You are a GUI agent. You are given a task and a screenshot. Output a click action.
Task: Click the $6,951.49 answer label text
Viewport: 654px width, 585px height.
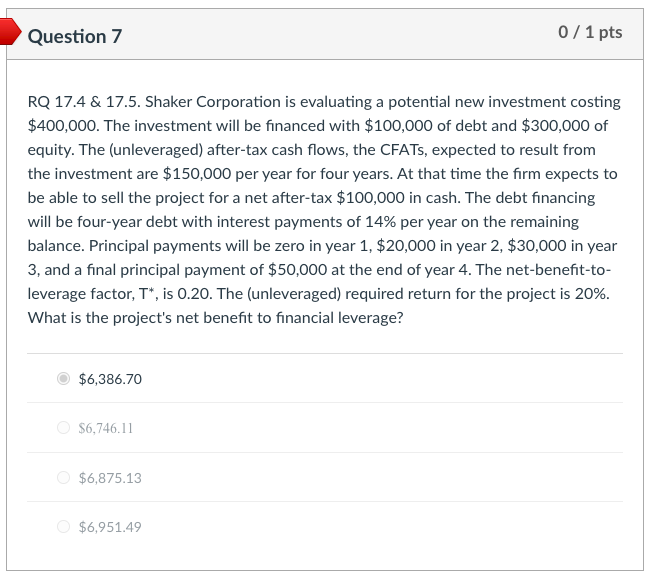110,527
